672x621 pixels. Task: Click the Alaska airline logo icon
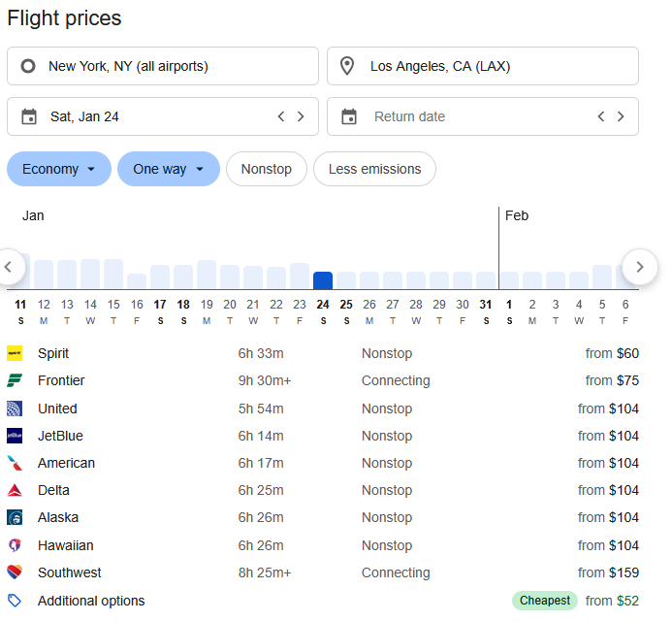[x=15, y=518]
